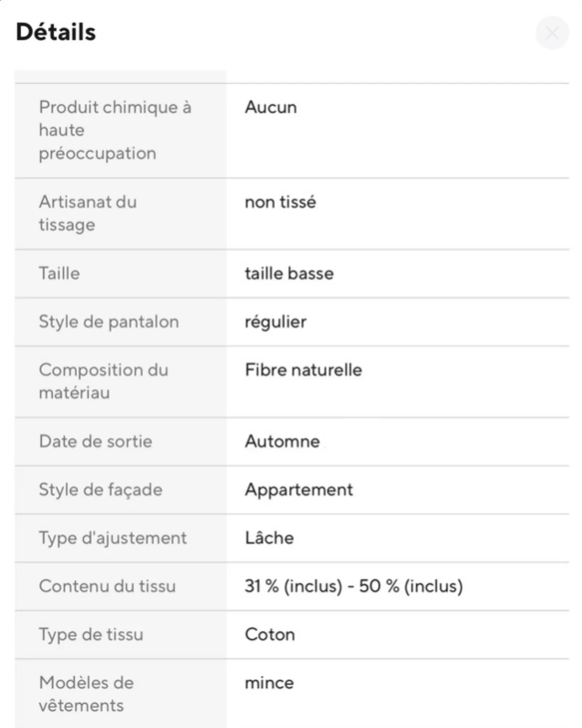Select the Taille row label

pos(59,273)
